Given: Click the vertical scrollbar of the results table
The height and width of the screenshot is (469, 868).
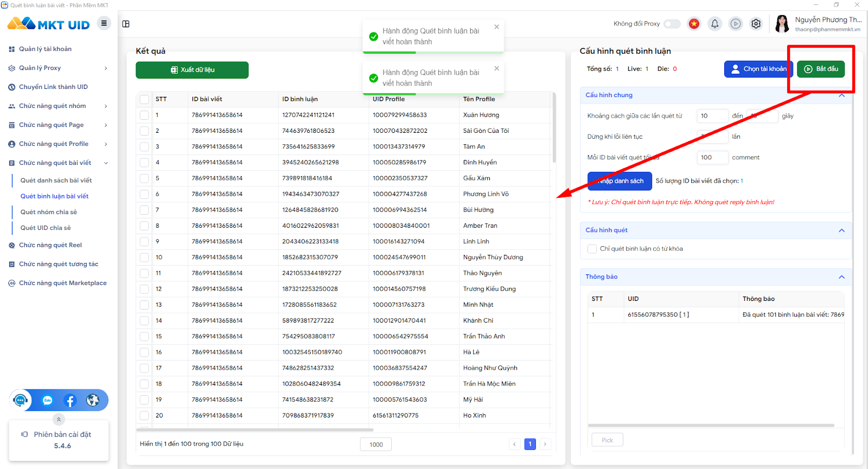Looking at the screenshot, I should 554,127.
